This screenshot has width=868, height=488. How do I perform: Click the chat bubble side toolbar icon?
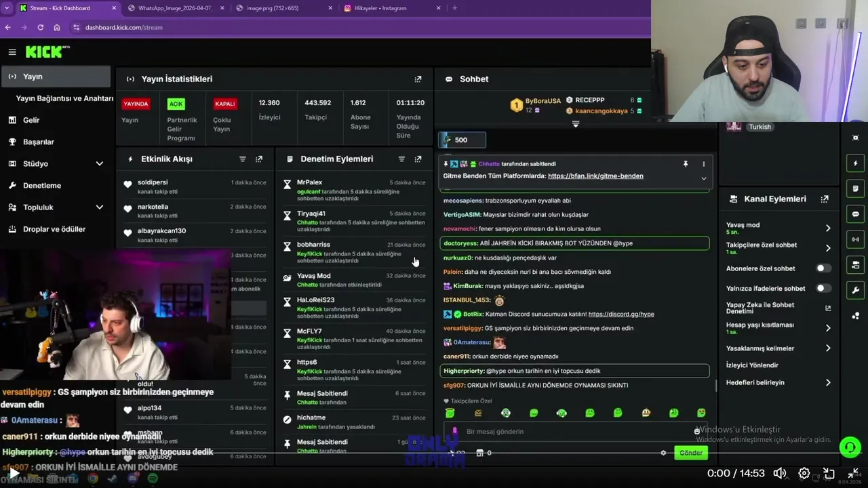[856, 214]
